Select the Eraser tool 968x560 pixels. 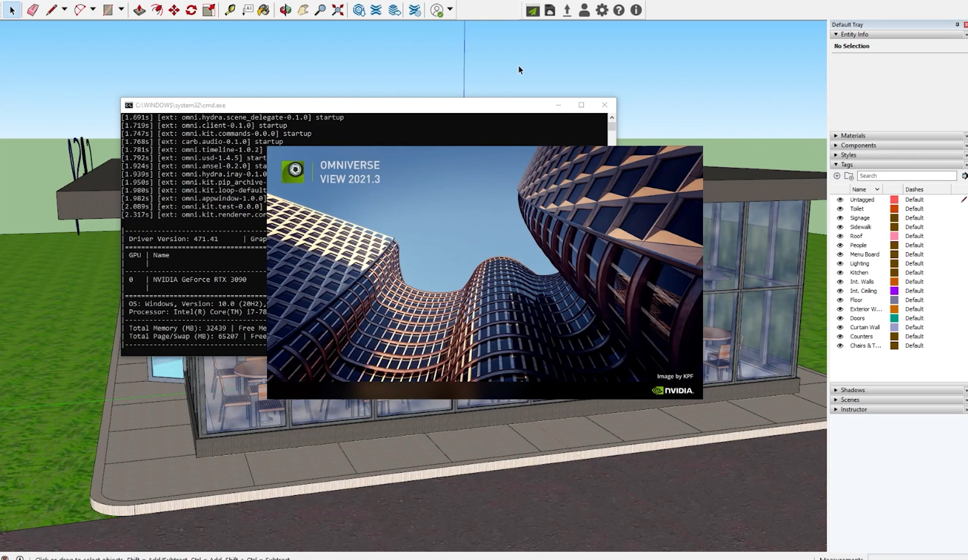(x=32, y=10)
